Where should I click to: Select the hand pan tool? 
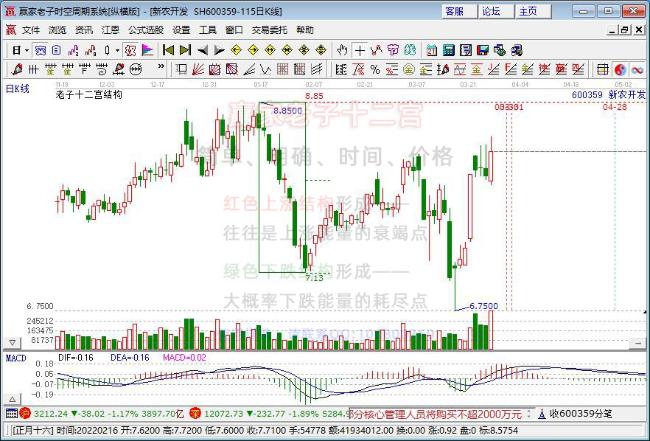coord(342,51)
